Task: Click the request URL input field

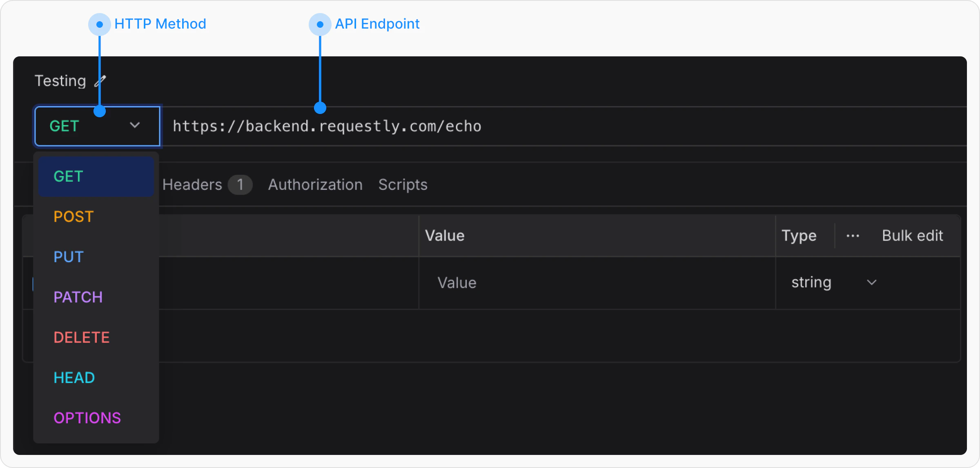Action: (531, 126)
